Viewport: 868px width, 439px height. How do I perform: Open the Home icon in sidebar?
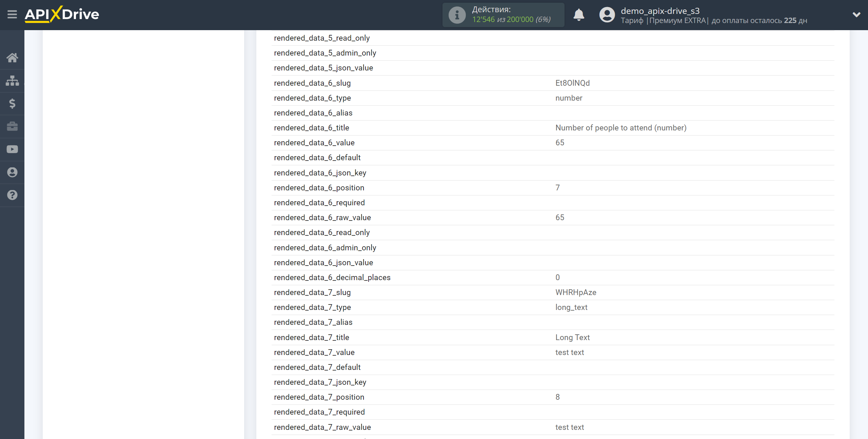tap(12, 58)
